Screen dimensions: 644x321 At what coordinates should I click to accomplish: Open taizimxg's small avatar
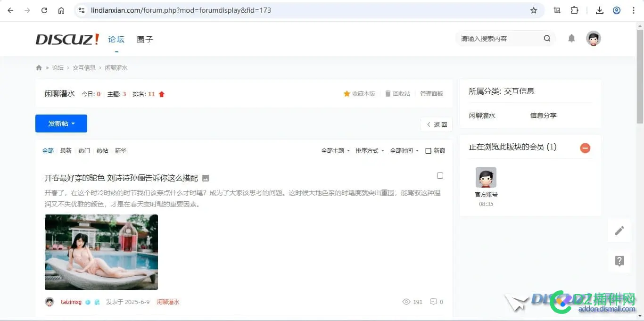[x=50, y=302]
